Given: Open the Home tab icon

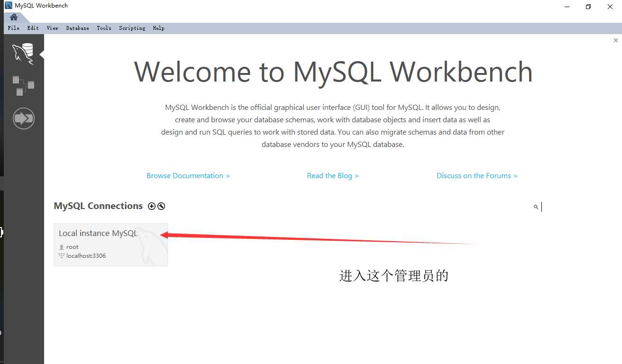Looking at the screenshot, I should click(x=14, y=17).
